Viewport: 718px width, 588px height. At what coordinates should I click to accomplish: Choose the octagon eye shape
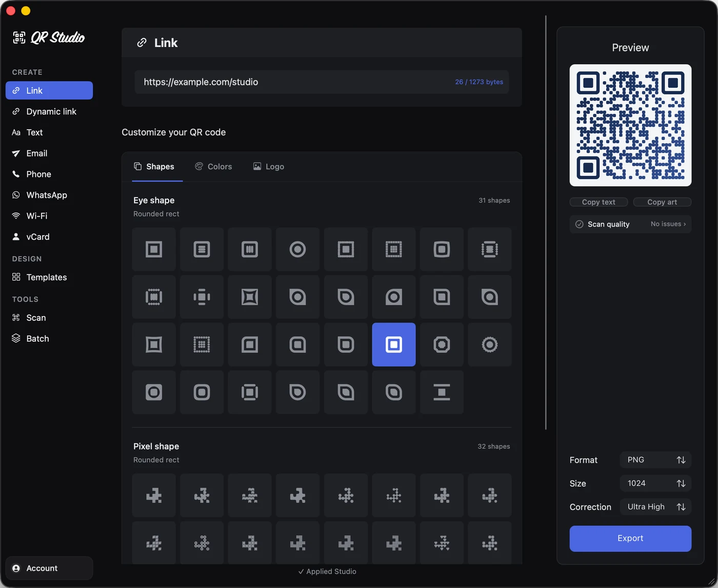(x=442, y=344)
